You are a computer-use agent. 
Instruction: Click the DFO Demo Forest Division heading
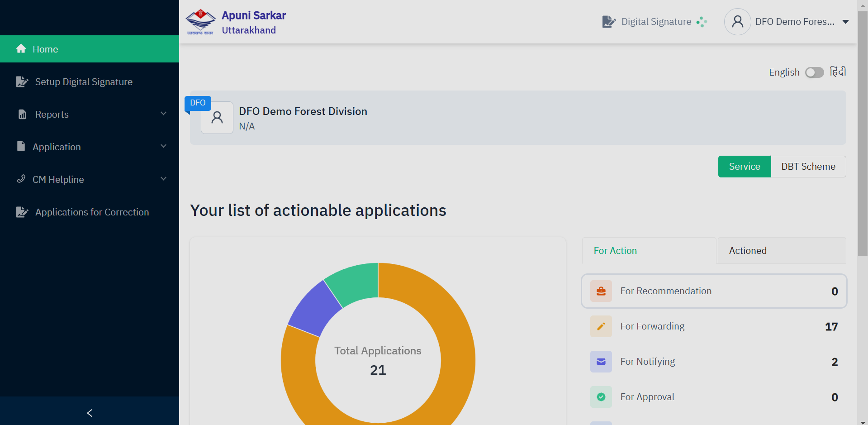pyautogui.click(x=303, y=111)
